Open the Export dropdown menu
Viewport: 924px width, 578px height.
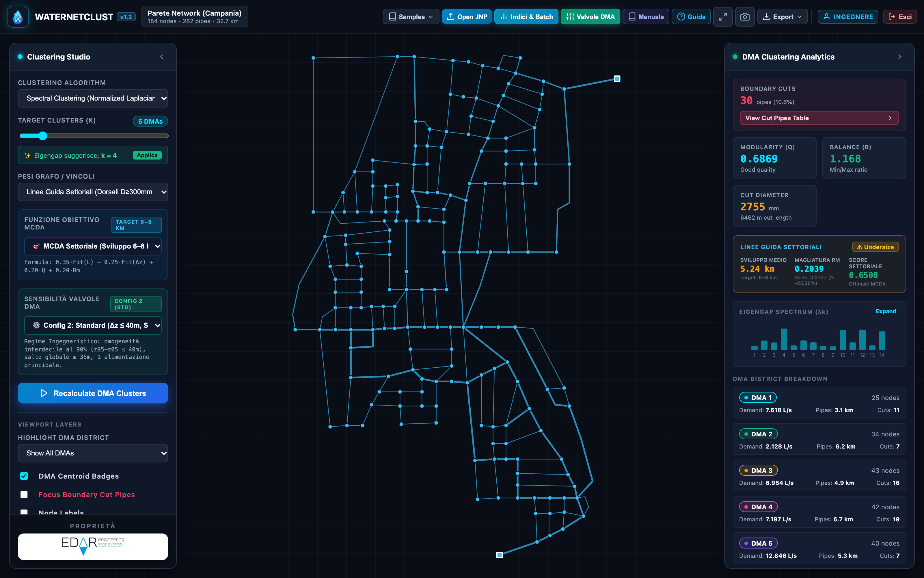tap(782, 17)
